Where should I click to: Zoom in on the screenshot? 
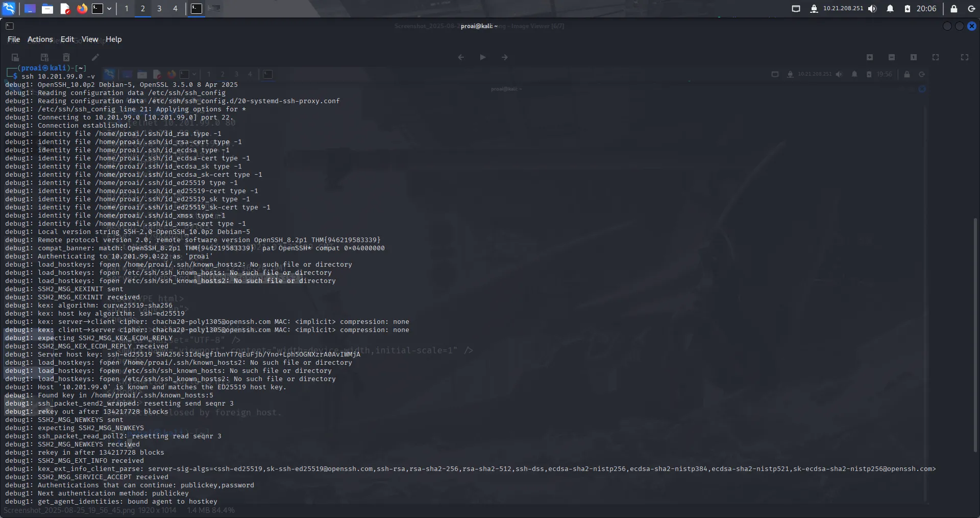coord(870,57)
